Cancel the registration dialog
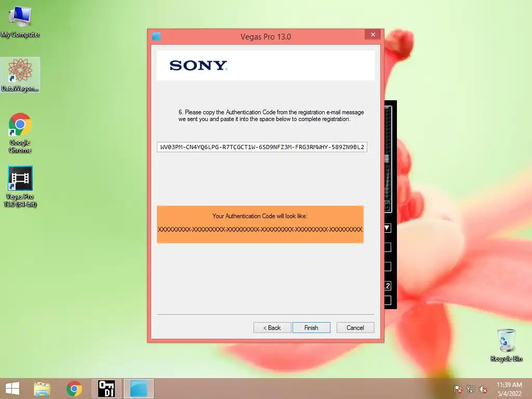532x399 pixels. (x=355, y=328)
